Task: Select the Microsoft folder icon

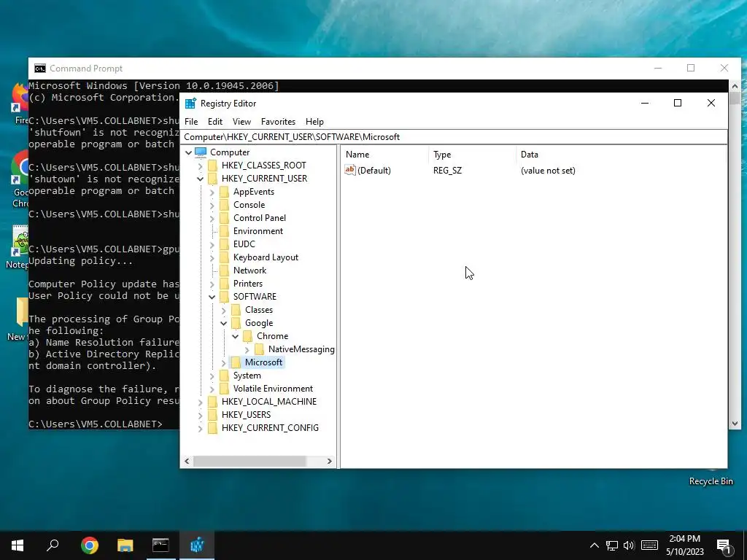Action: (x=236, y=362)
